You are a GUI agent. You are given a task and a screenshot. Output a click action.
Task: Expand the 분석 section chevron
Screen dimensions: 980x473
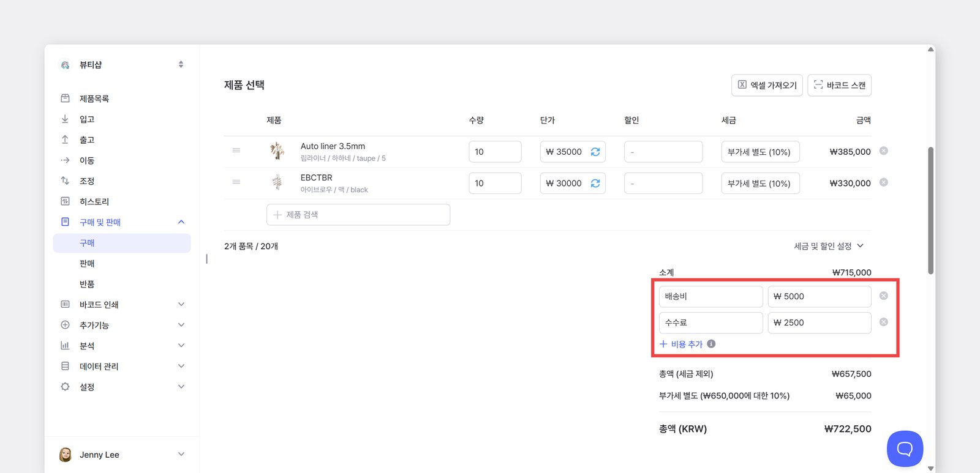[181, 346]
